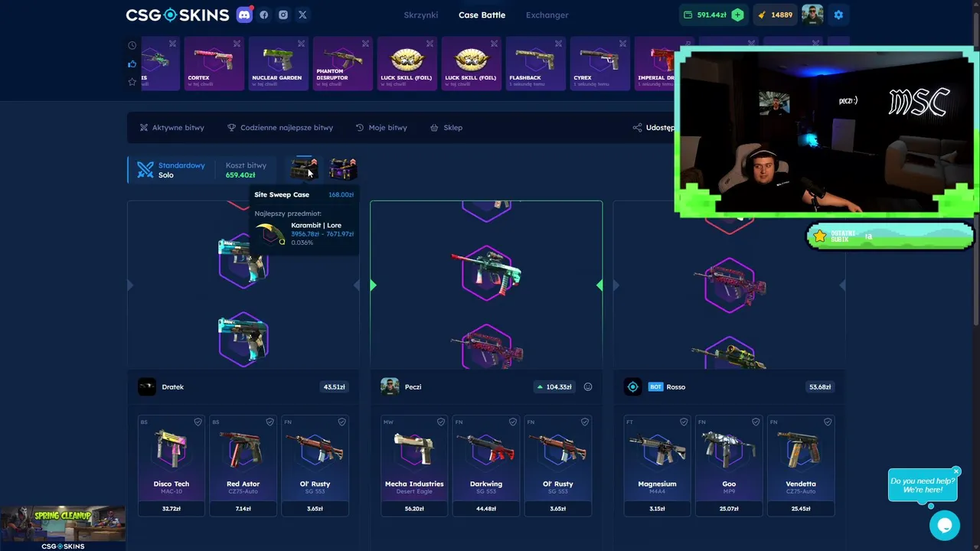Open the Cortex live drop card

click(214, 64)
